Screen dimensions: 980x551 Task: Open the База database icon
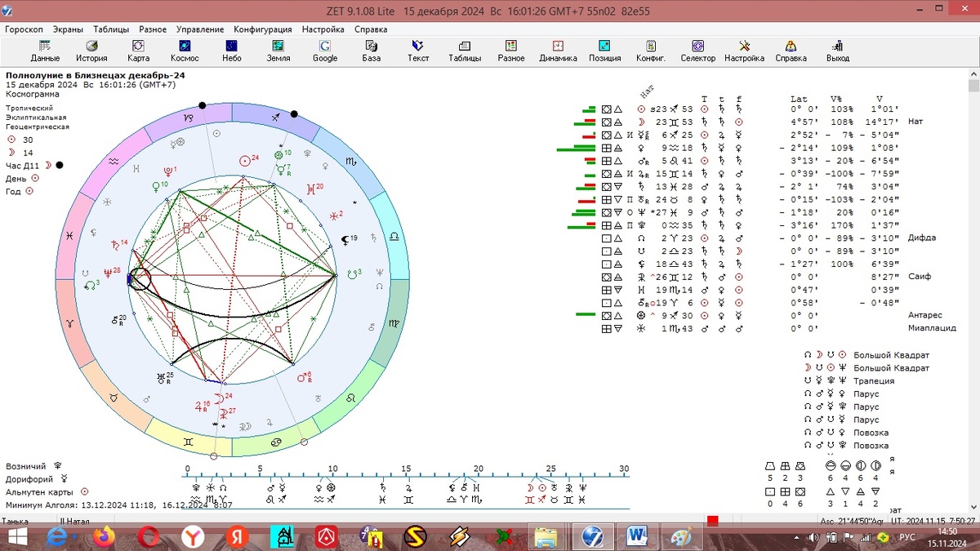pyautogui.click(x=372, y=51)
